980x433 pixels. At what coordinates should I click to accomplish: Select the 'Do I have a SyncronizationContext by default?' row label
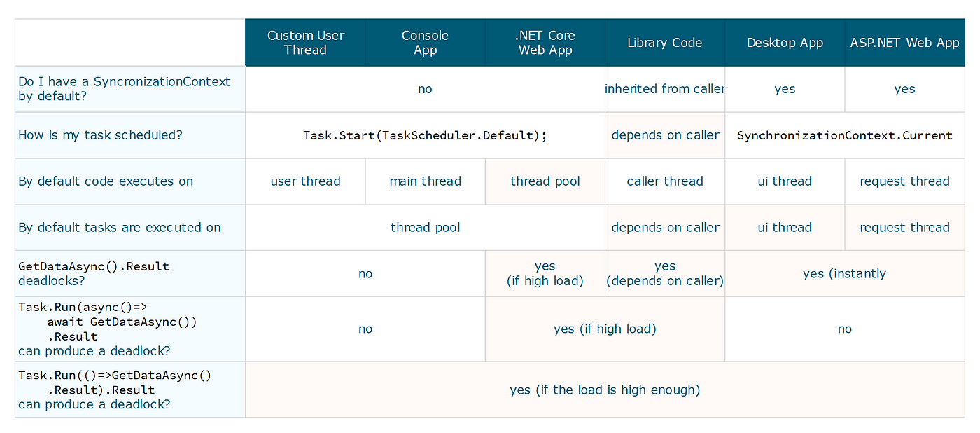pyautogui.click(x=130, y=89)
